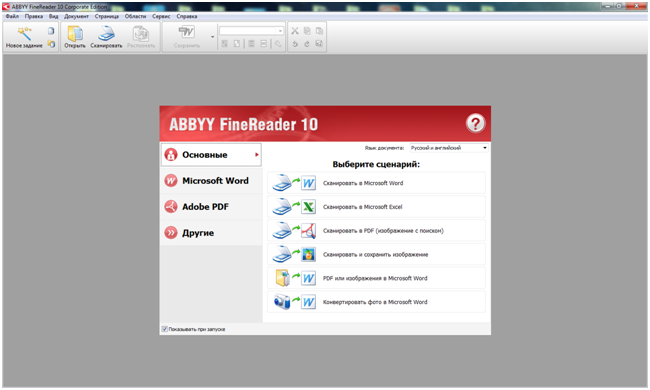Click the Основные tab icon
The width and height of the screenshot is (650, 390).
171,155
